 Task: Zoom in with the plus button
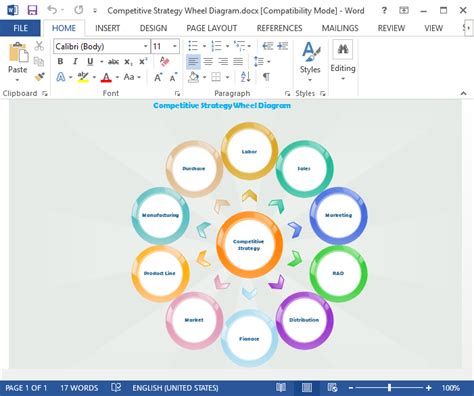click(429, 388)
